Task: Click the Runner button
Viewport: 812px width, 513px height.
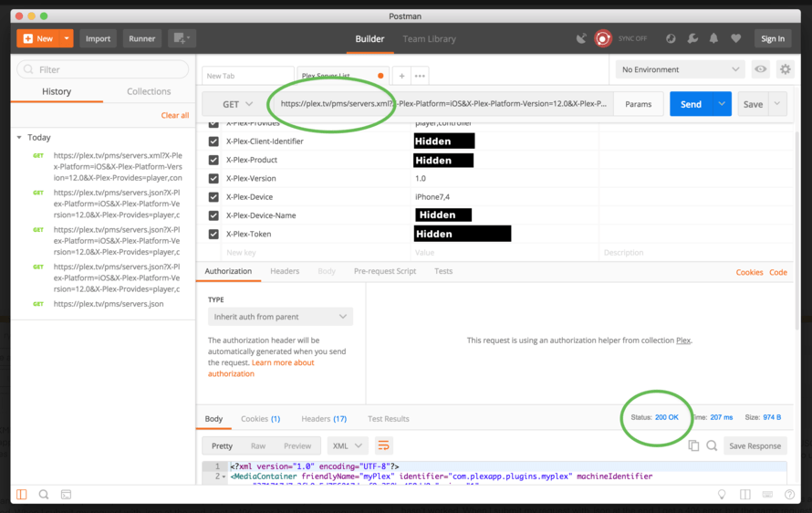Action: click(x=142, y=38)
